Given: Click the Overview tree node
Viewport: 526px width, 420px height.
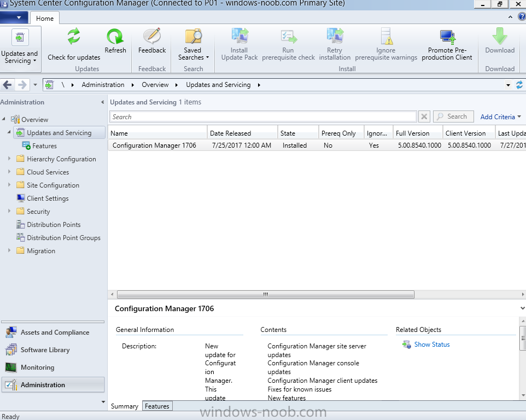Looking at the screenshot, I should pos(30,119).
